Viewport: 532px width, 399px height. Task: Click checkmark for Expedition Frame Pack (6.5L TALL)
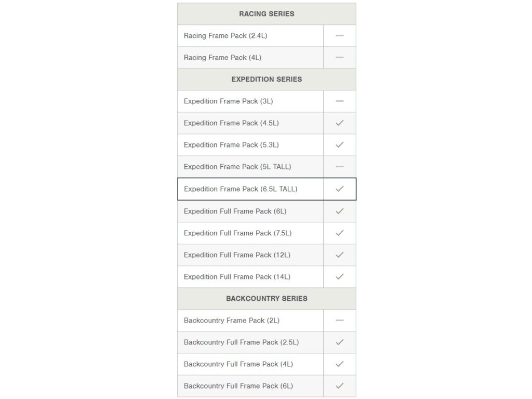coord(340,189)
